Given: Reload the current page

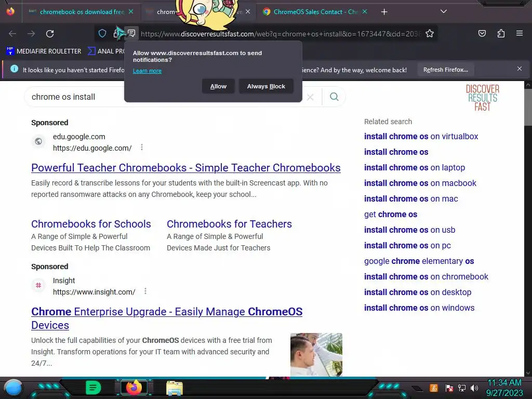Looking at the screenshot, I should coord(50,34).
